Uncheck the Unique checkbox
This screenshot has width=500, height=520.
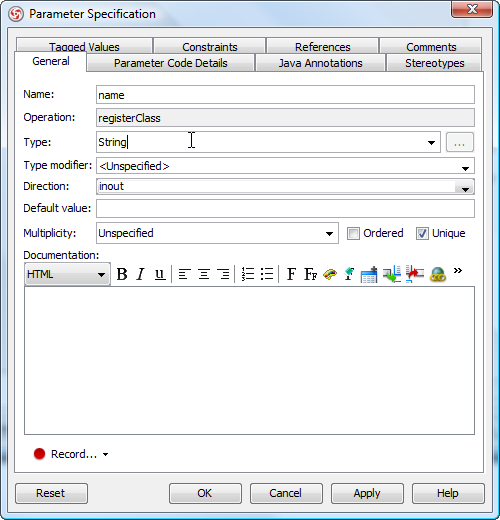point(422,233)
